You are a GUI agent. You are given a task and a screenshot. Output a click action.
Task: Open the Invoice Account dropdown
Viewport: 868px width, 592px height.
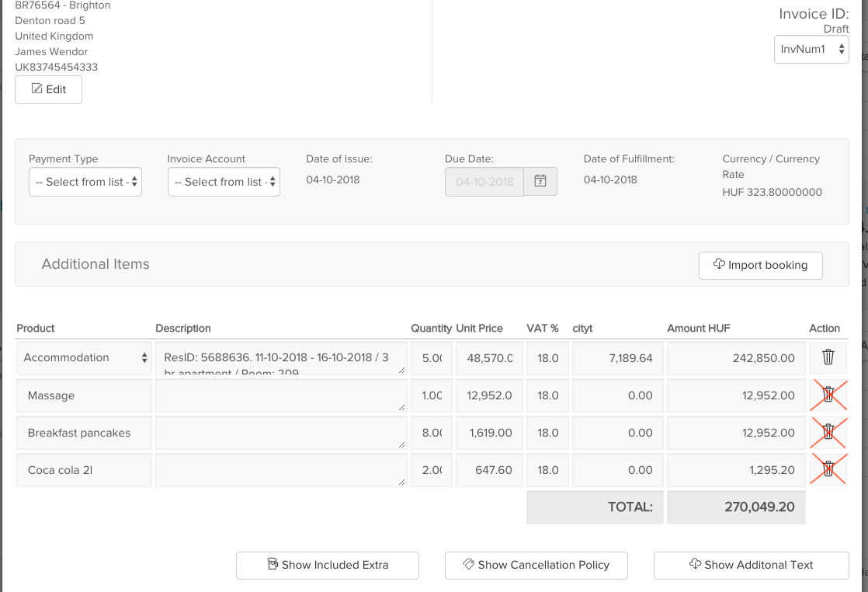pyautogui.click(x=224, y=181)
